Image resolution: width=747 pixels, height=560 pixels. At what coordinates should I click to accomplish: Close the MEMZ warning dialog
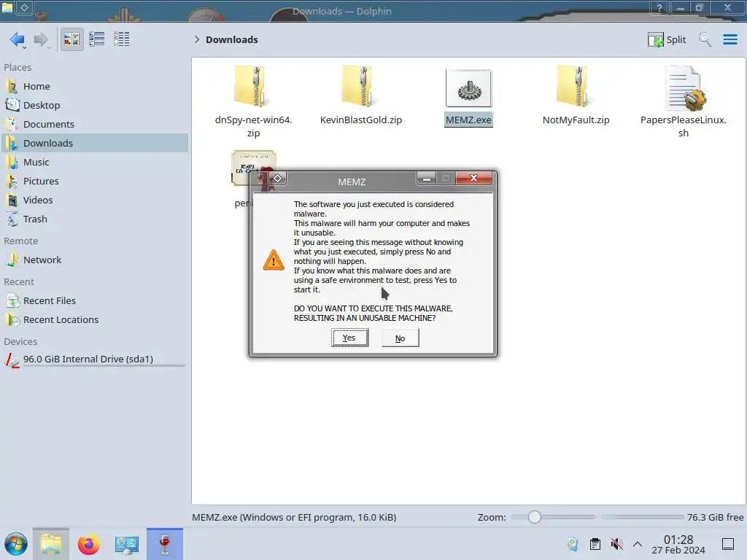click(473, 178)
